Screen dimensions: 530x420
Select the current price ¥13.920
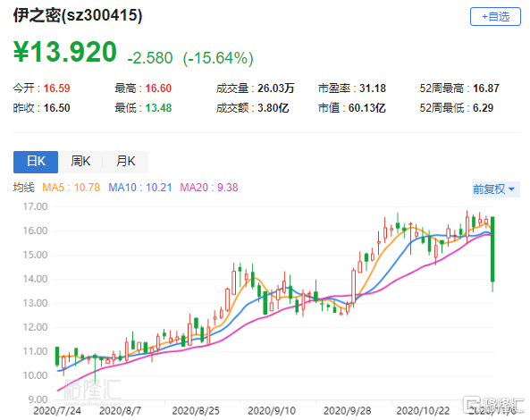(65, 52)
